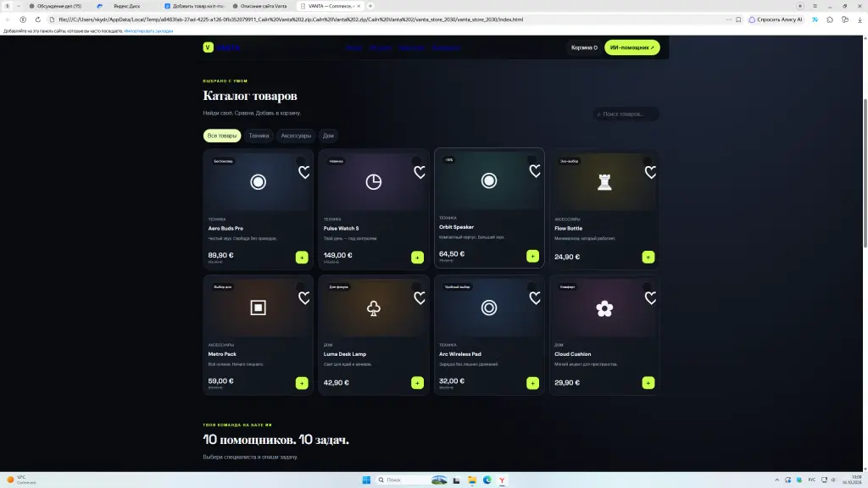868x488 pixels.
Task: Add Pulse Watch S to cart
Action: pos(417,258)
